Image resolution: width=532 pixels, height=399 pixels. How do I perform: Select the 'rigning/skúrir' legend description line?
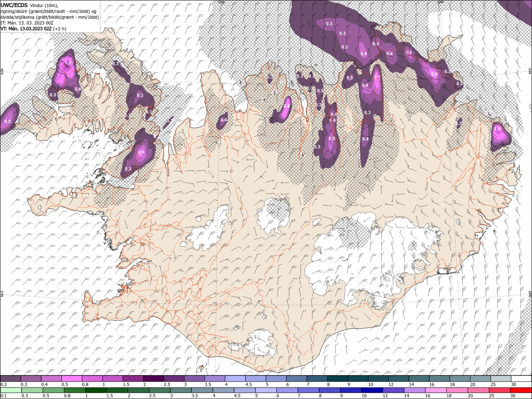click(49, 11)
